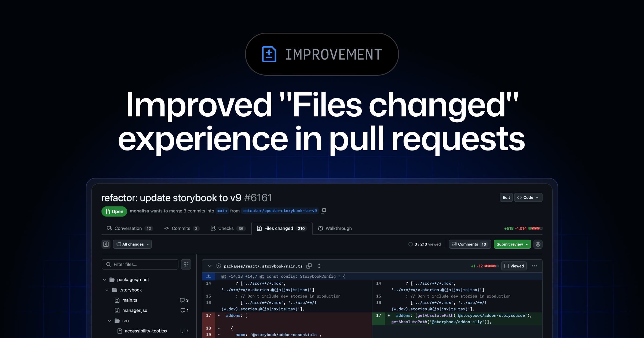Open the Code dropdown menu
The image size is (644, 338).
pyautogui.click(x=528, y=197)
